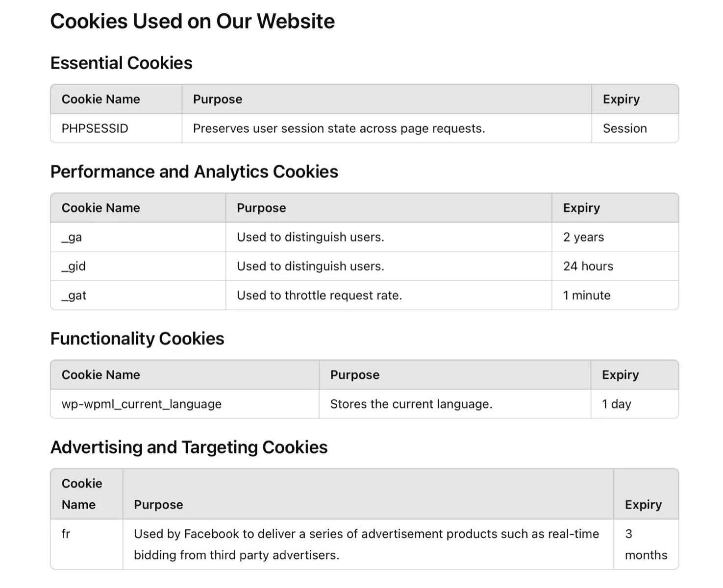Click the Advertising and Targeting Cookies heading
723x588 pixels.
(189, 447)
